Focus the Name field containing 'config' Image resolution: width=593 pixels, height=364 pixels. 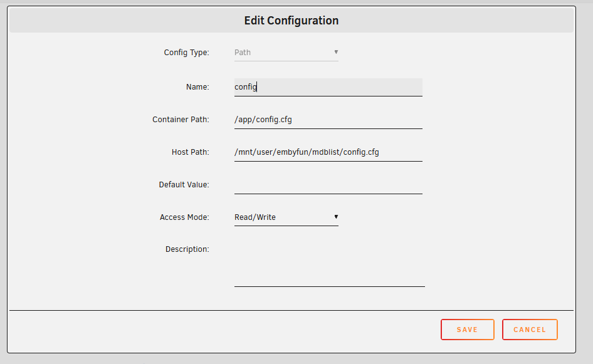tap(328, 87)
